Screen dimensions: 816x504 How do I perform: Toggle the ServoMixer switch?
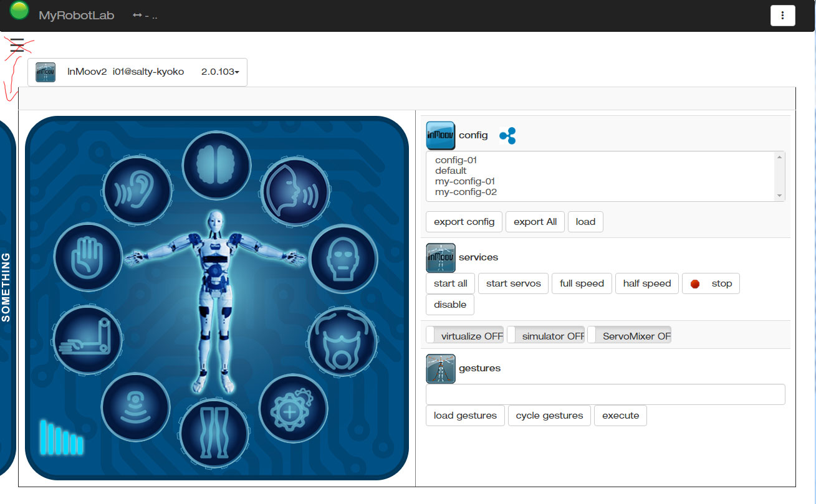point(630,335)
